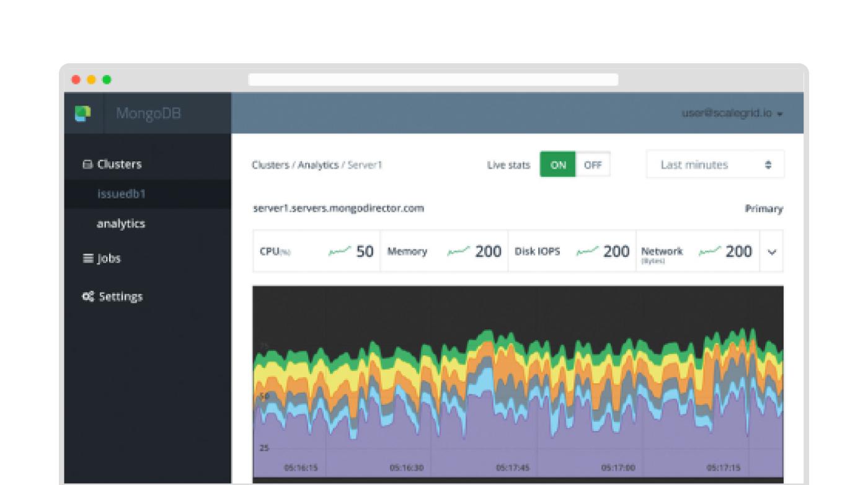Click the browser address bar
The width and height of the screenshot is (868, 485).
click(x=433, y=80)
